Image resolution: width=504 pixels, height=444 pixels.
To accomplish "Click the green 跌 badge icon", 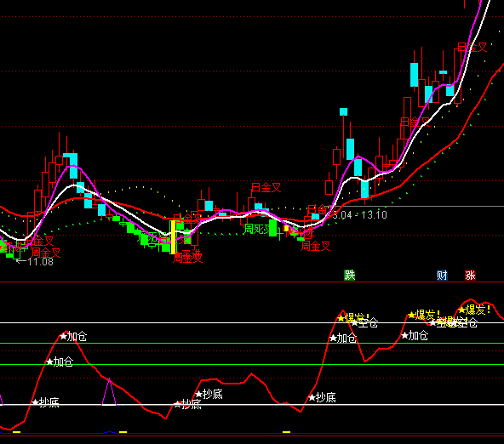I will pyautogui.click(x=349, y=275).
